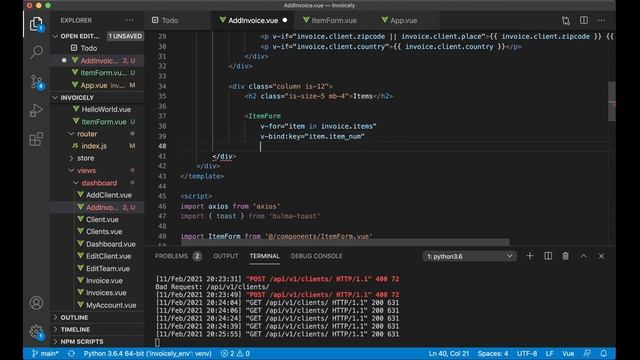Open changes compare icon in editor toolbar

click(566, 20)
